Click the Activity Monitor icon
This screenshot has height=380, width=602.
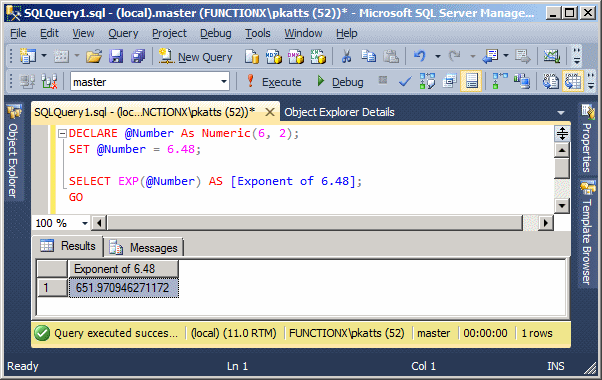pos(552,56)
